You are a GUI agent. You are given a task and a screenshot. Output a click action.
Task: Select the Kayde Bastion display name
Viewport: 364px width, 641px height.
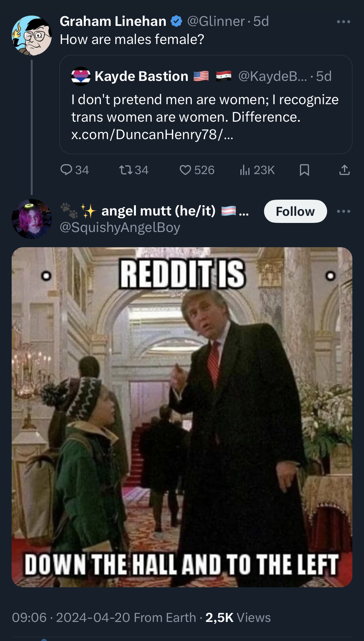click(x=141, y=76)
